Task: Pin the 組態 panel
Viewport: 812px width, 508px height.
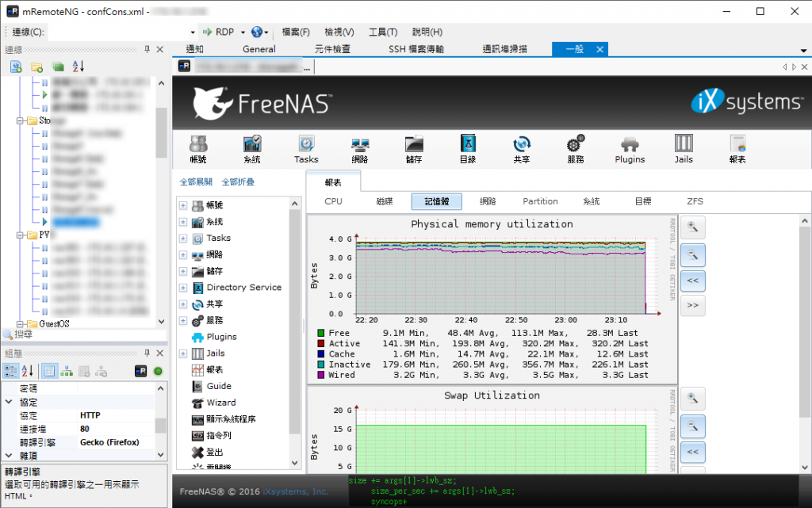Action: pos(147,353)
